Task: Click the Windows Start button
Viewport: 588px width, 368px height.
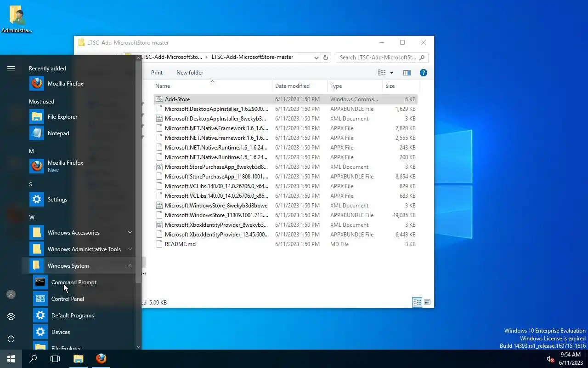Action: (11, 359)
